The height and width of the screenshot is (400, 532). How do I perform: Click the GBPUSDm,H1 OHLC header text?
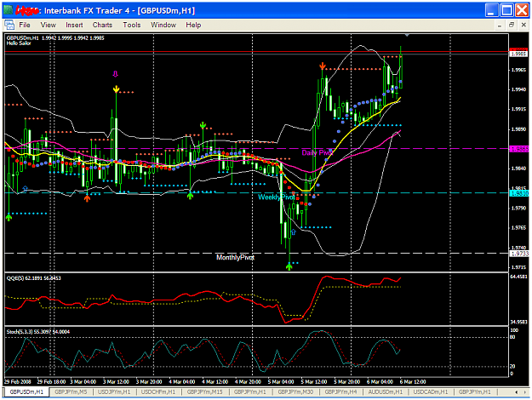pos(55,38)
